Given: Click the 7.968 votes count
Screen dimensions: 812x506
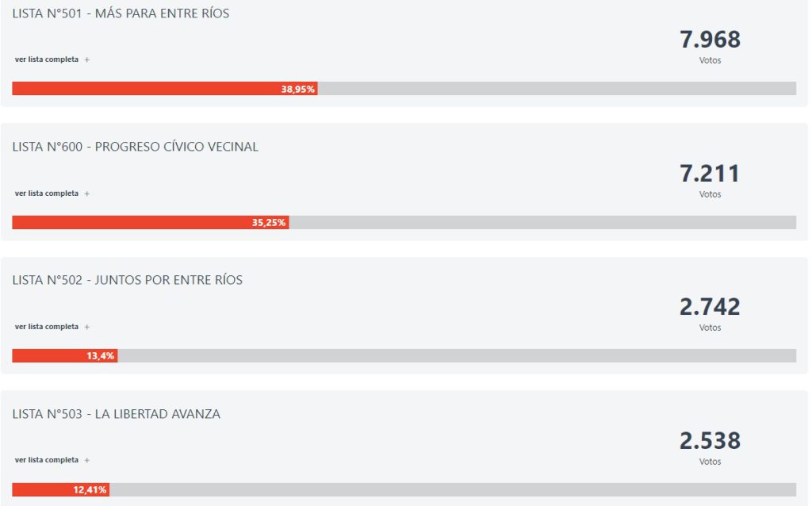Looking at the screenshot, I should 710,40.
